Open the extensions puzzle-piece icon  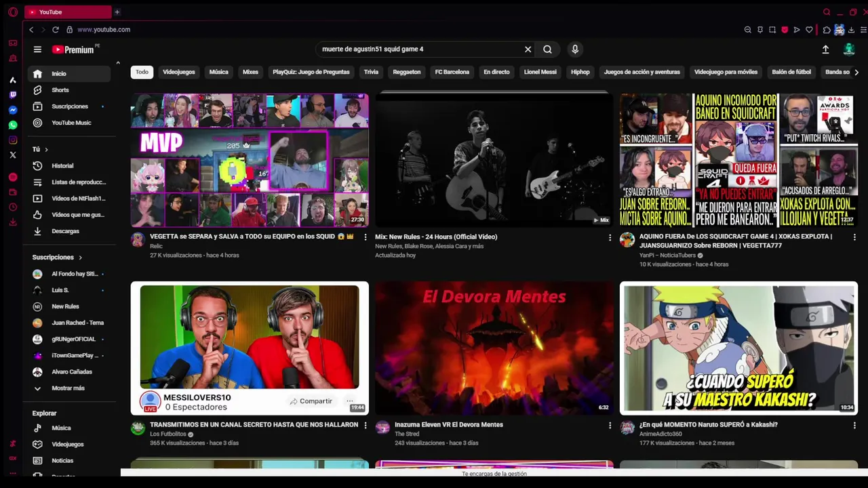click(827, 30)
